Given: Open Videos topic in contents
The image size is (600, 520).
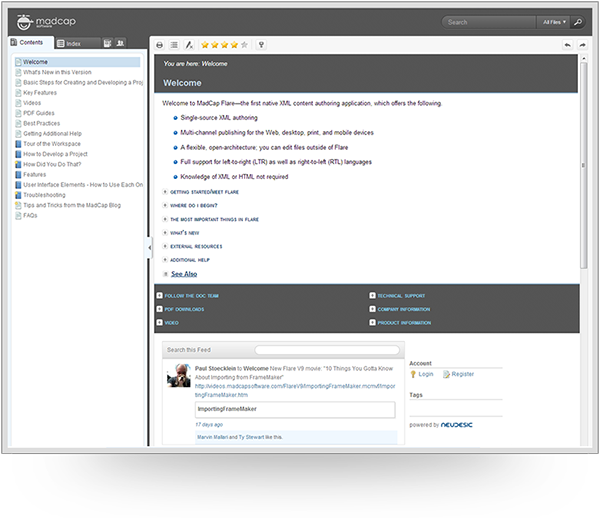Looking at the screenshot, I should [x=28, y=103].
